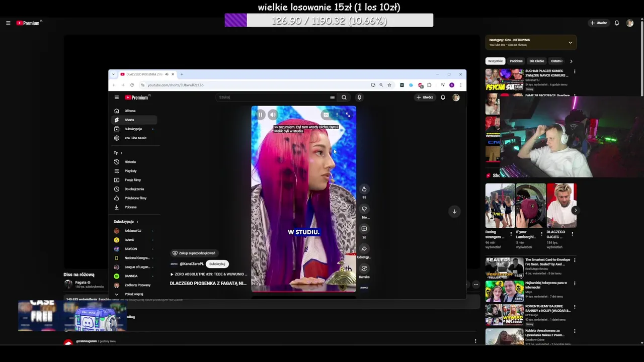Expand subscriptions with Pokaż więcej
This screenshot has width=644, height=362.
tap(134, 294)
